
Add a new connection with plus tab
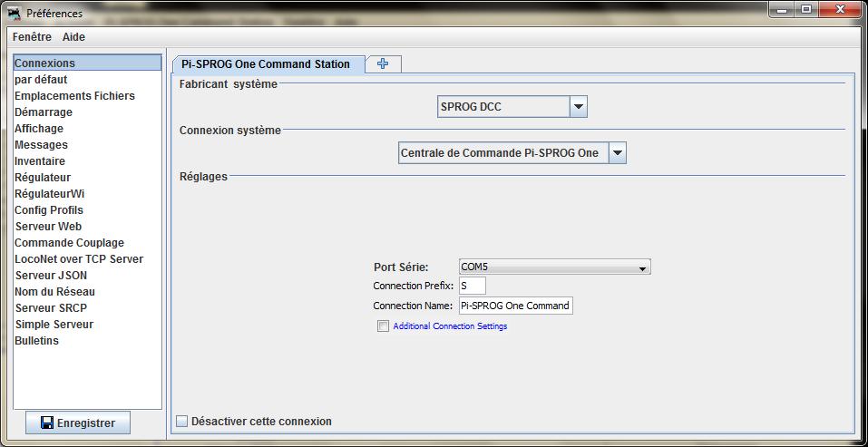tap(383, 64)
